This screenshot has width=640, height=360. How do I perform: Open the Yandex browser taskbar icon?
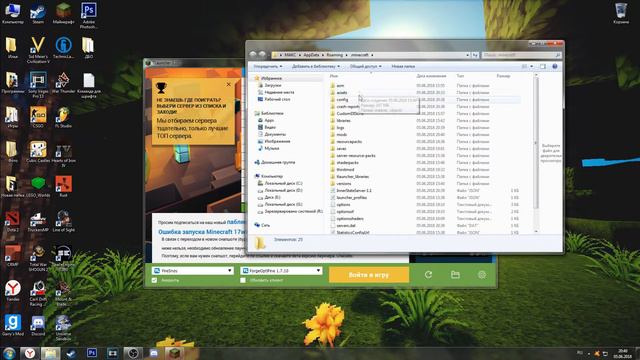pos(29,353)
